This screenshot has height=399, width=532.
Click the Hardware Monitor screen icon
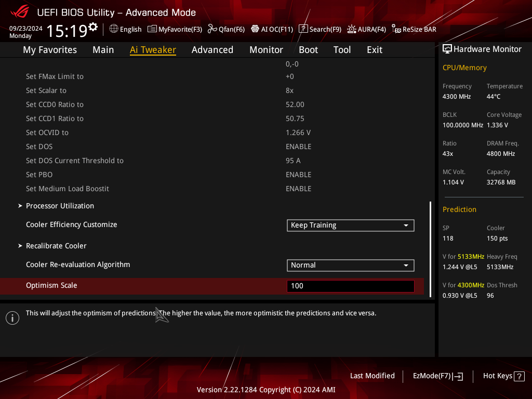pyautogui.click(x=447, y=49)
